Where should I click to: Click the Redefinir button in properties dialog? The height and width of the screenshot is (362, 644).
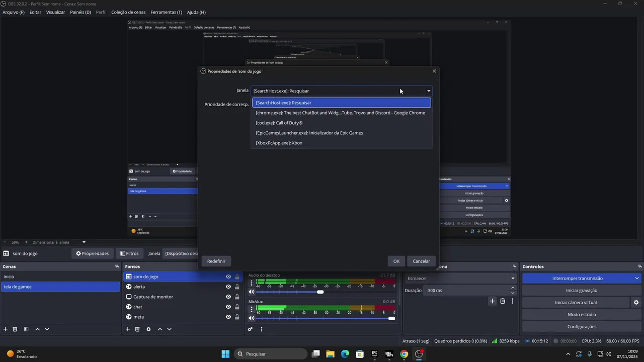(216, 261)
